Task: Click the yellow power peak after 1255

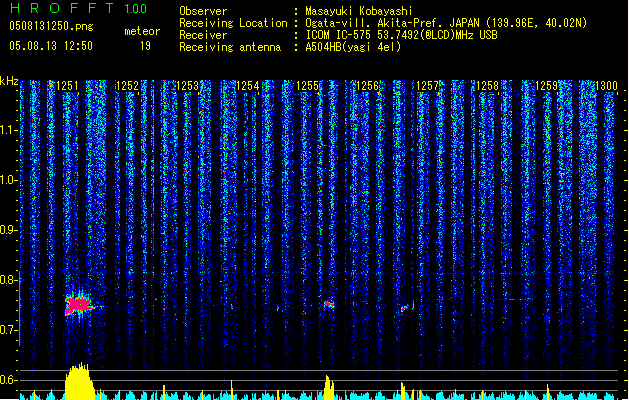Action: [x=329, y=388]
